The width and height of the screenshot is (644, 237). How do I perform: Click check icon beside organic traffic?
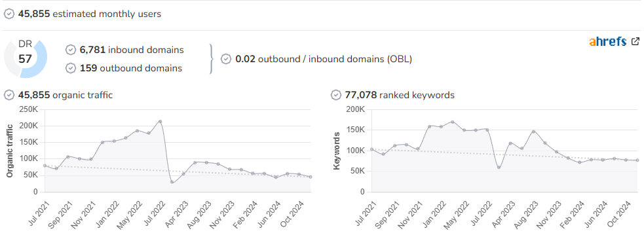pos(9,96)
